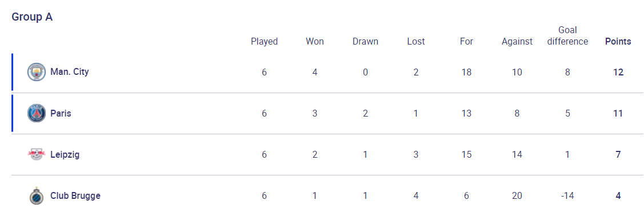Click the Played column header
Image resolution: width=644 pixels, height=224 pixels.
coord(264,42)
